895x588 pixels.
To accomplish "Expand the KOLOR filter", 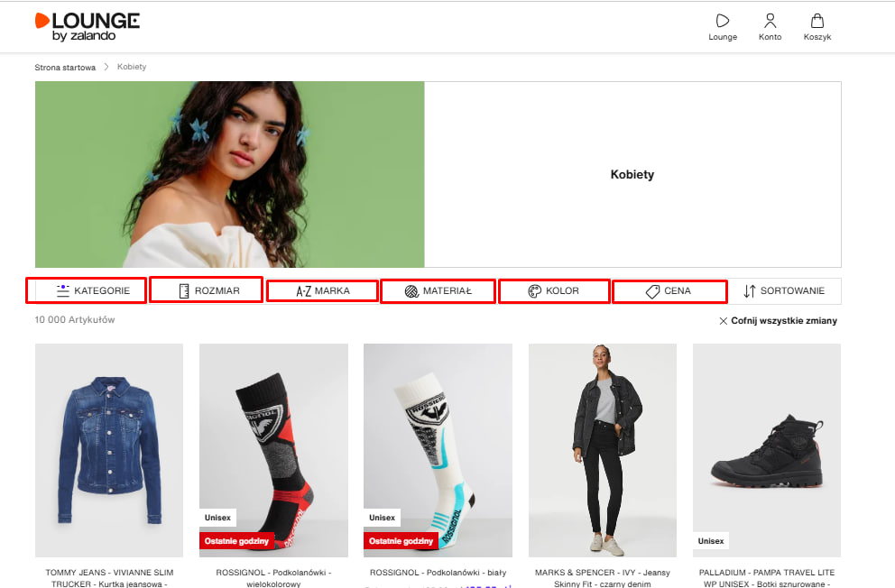I will tap(554, 291).
